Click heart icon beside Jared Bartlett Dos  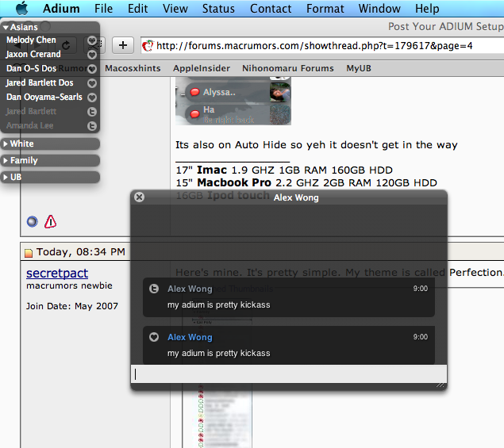(x=92, y=83)
